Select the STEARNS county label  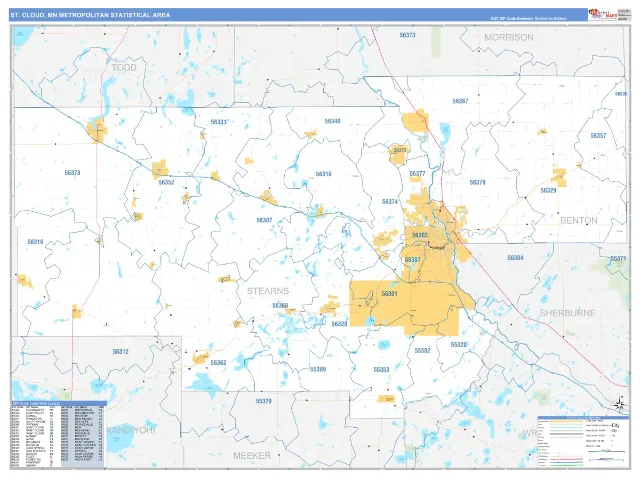(x=268, y=291)
